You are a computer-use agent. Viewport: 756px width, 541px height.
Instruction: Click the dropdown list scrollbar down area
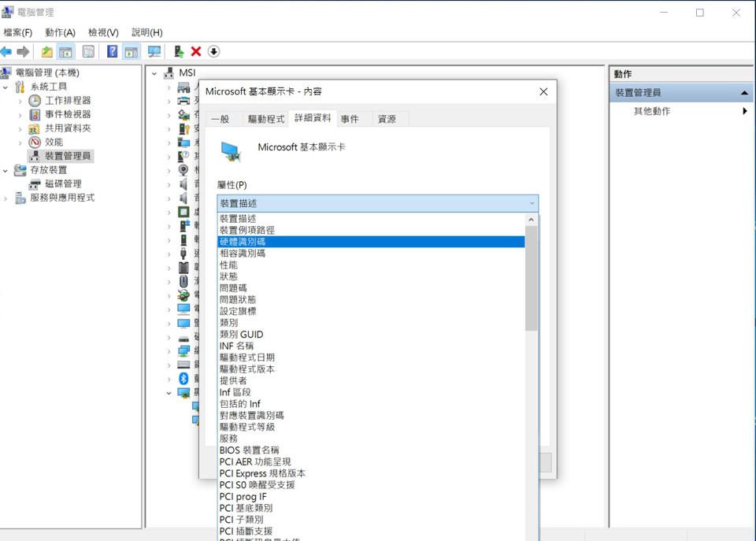pos(531,433)
